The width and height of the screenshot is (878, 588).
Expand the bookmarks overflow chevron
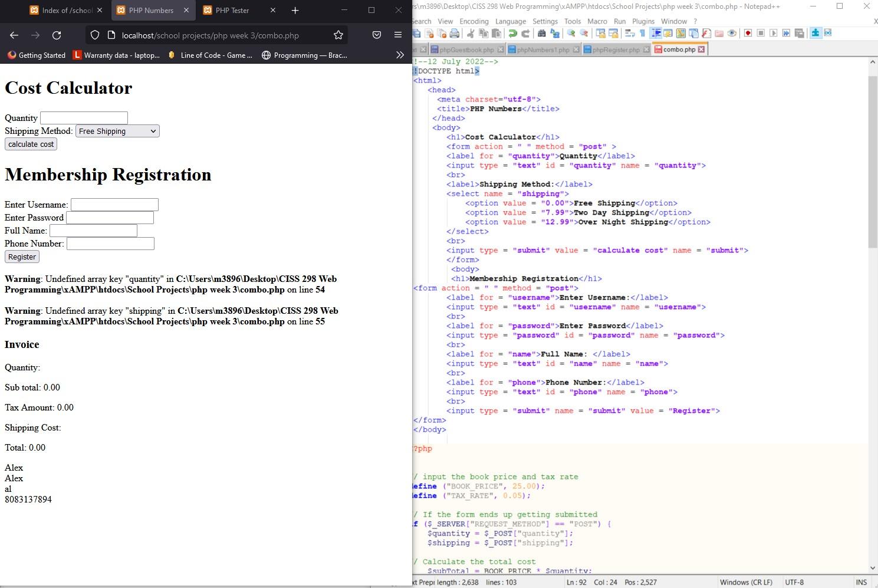pyautogui.click(x=400, y=55)
